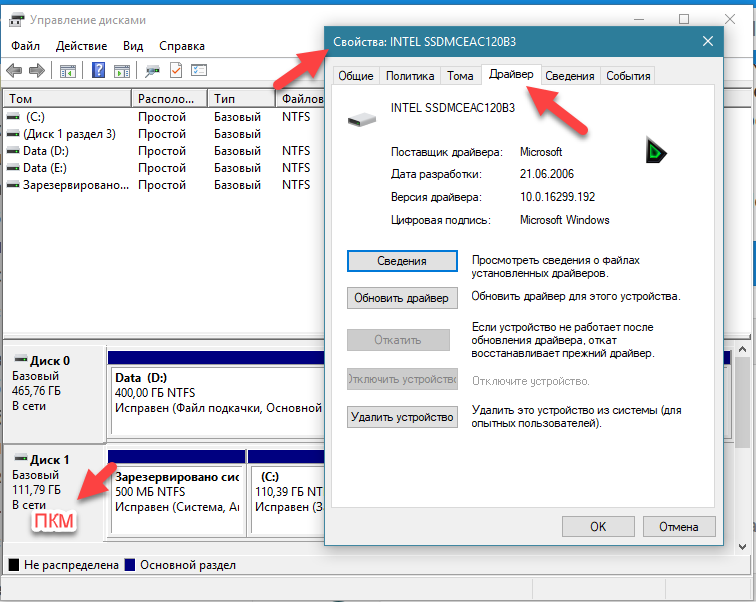Open the События tab
Screen dimensions: 756x602
pyautogui.click(x=628, y=76)
